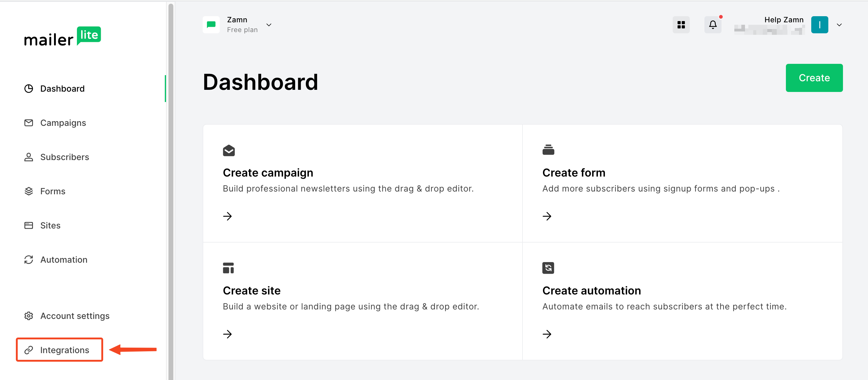Click the Create site heading
Viewport: 868px width, 380px height.
point(252,290)
